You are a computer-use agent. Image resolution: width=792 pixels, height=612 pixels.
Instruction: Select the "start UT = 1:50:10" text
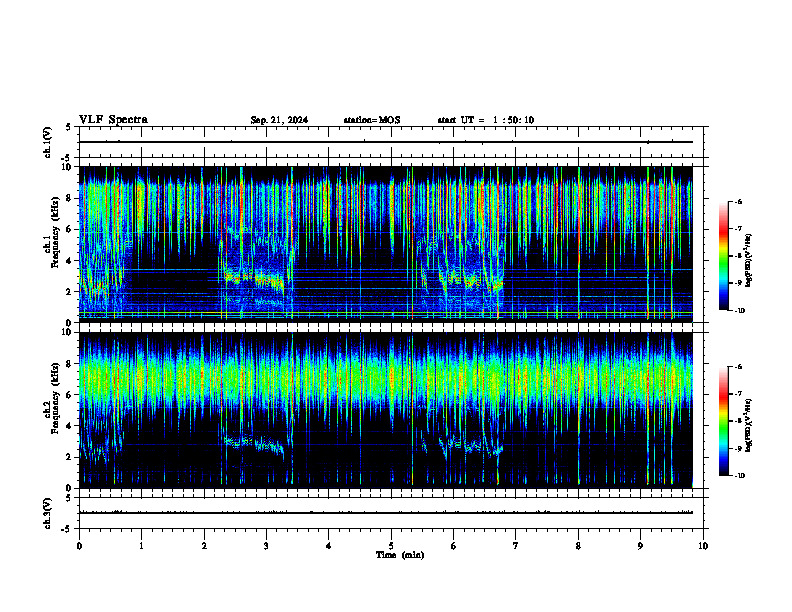485,120
